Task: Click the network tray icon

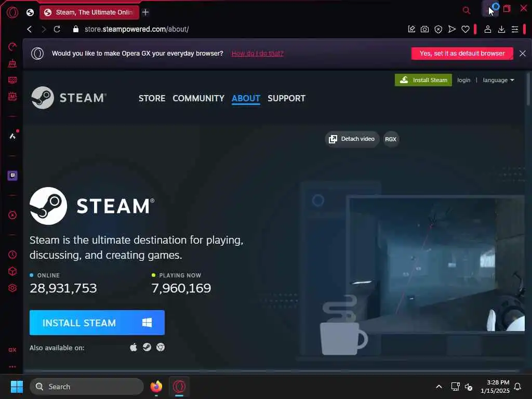Action: [x=455, y=387]
